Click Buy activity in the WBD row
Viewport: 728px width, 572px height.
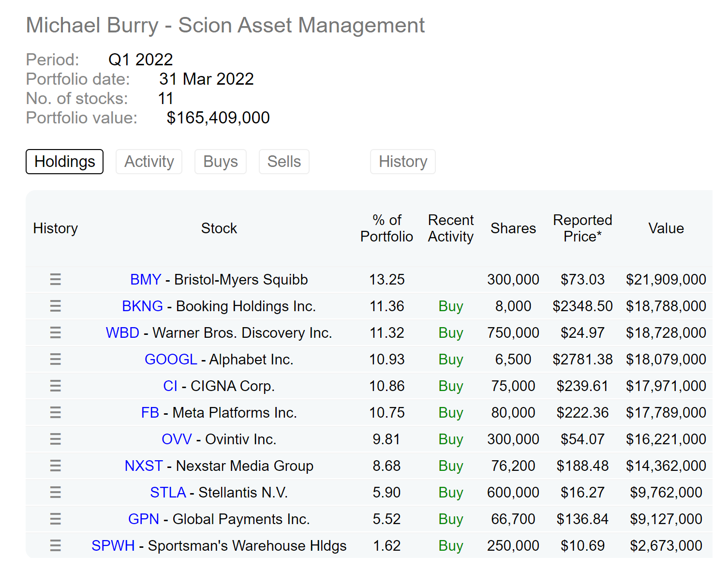click(451, 333)
